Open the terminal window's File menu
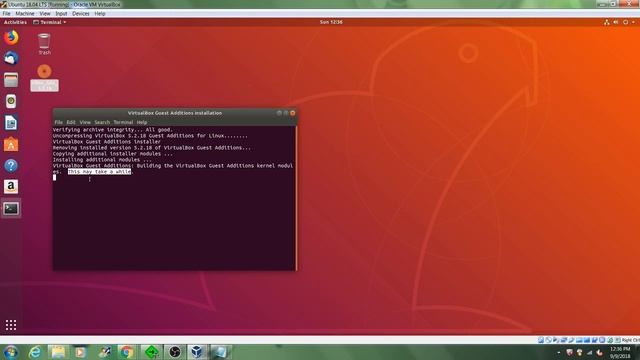This screenshot has height=360, width=640. pos(58,122)
